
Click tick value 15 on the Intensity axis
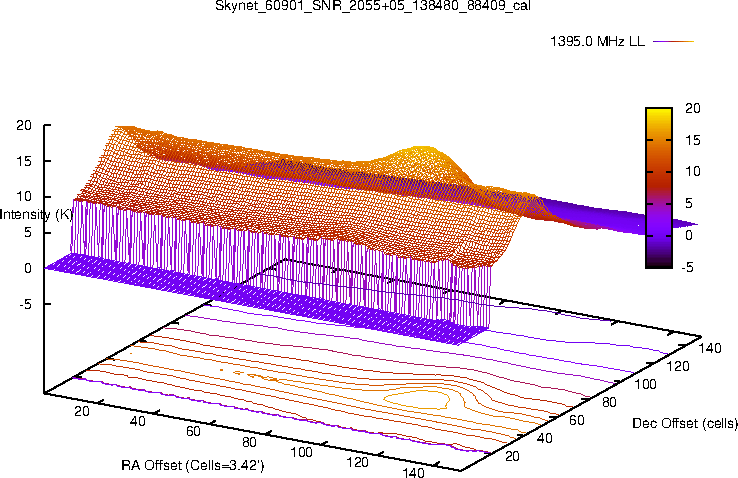24,161
